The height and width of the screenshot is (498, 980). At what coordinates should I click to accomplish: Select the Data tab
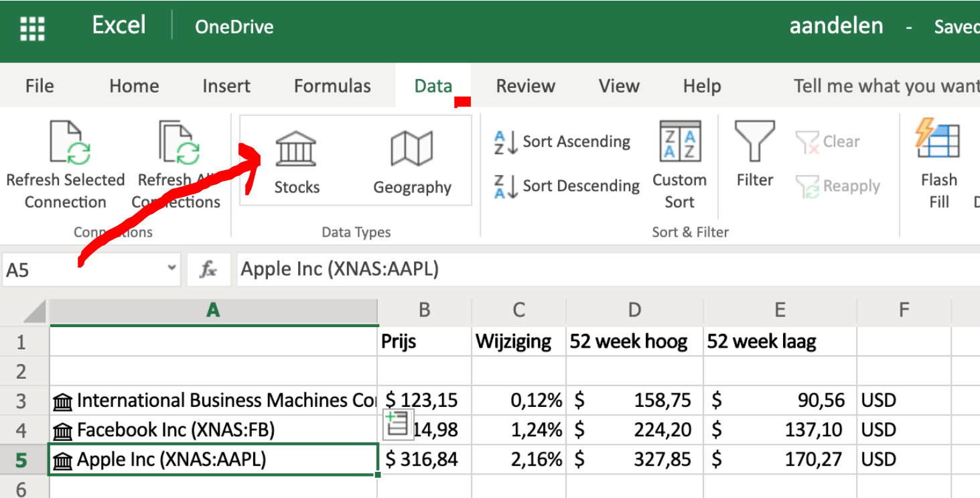pos(433,86)
